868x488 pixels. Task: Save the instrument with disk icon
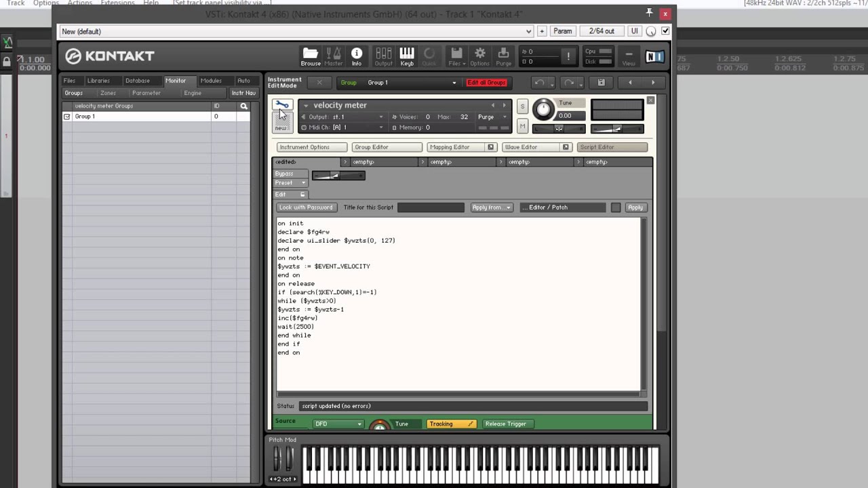tap(601, 83)
